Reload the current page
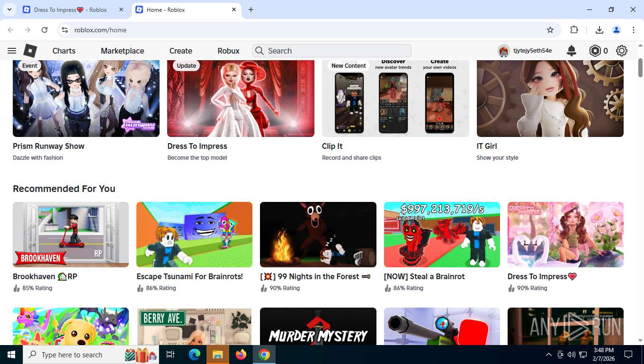 tap(45, 30)
